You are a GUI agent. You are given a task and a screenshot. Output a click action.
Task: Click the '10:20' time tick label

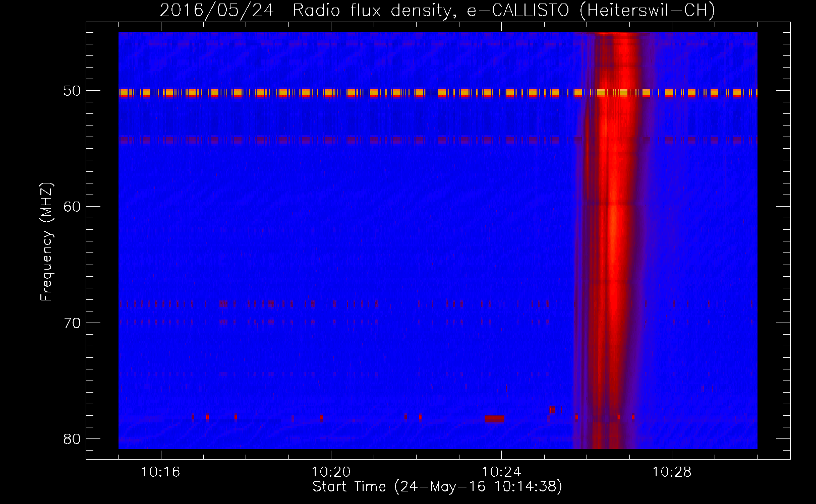[x=331, y=472]
